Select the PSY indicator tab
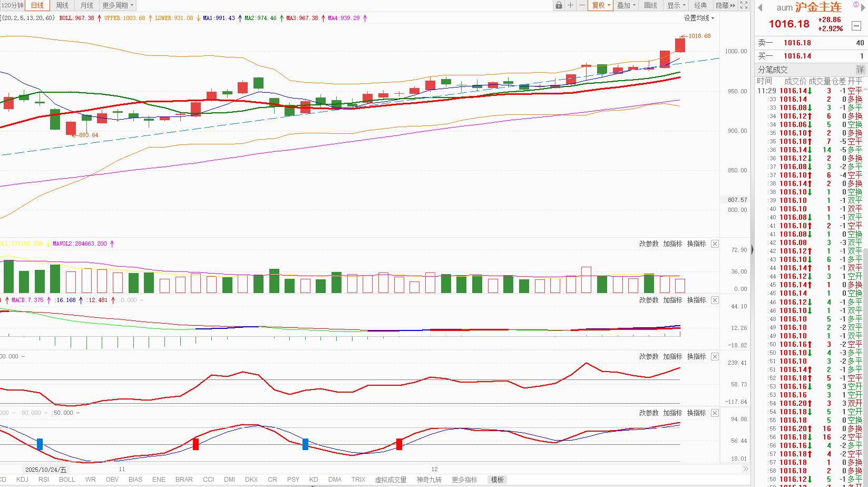 click(x=294, y=480)
